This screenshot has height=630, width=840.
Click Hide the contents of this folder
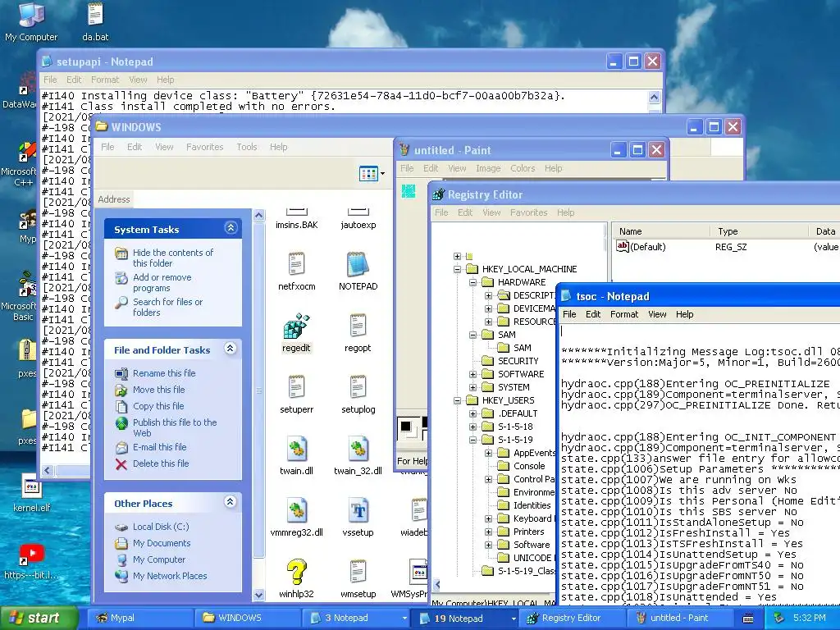(173, 258)
